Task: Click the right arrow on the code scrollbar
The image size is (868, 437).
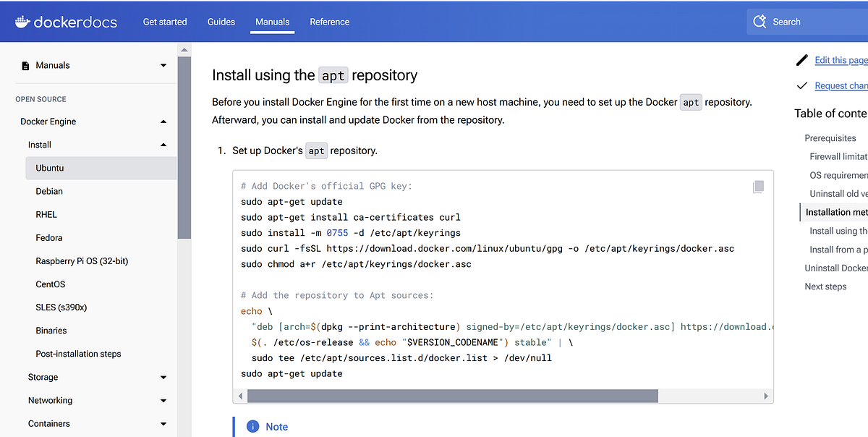Action: 766,396
